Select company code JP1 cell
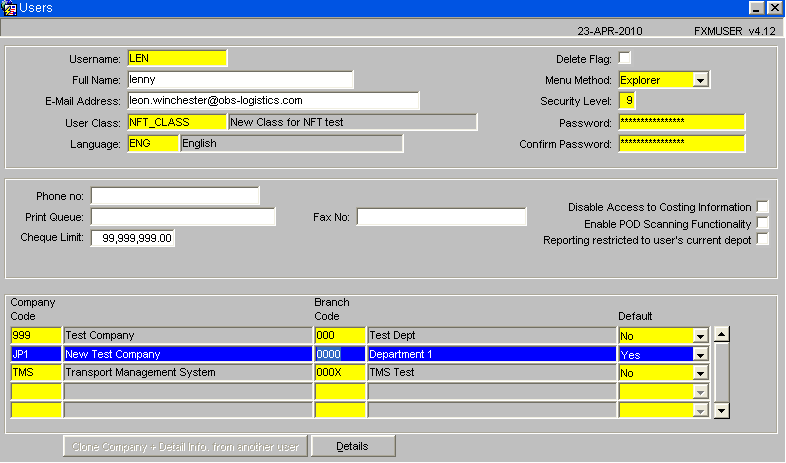Viewport: 786px width, 463px height. click(36, 354)
